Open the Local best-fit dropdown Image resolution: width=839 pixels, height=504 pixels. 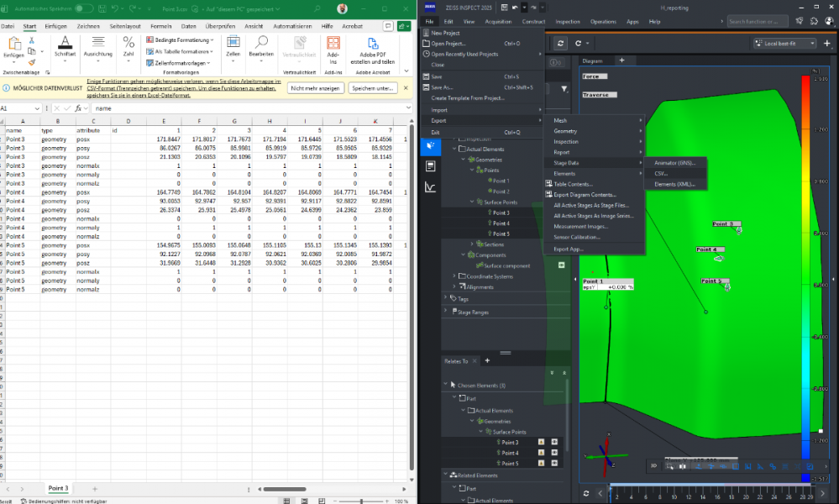(784, 43)
